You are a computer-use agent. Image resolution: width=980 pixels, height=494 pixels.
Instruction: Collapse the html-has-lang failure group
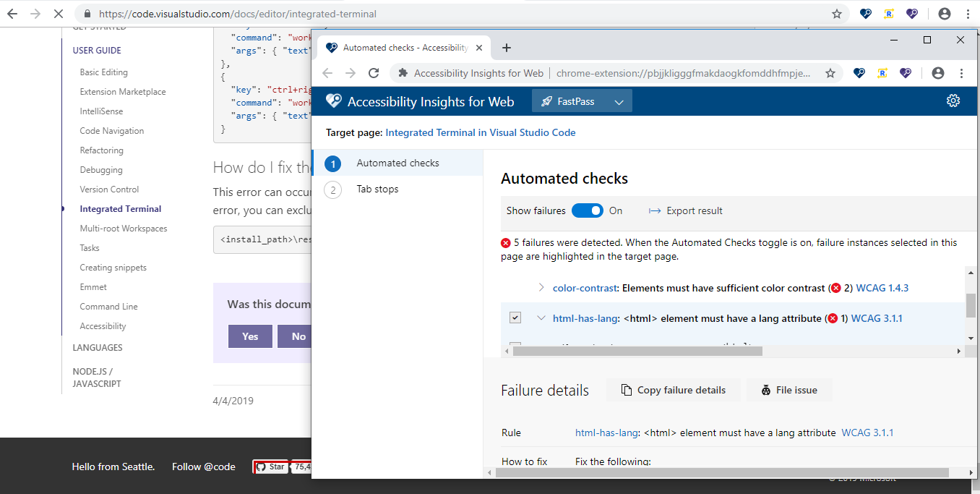tap(540, 318)
